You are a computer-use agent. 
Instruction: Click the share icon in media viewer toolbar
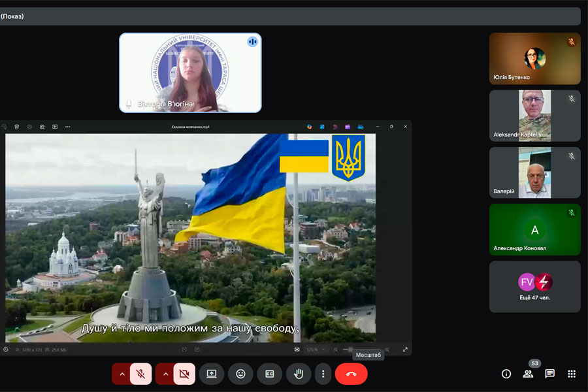[x=42, y=127]
